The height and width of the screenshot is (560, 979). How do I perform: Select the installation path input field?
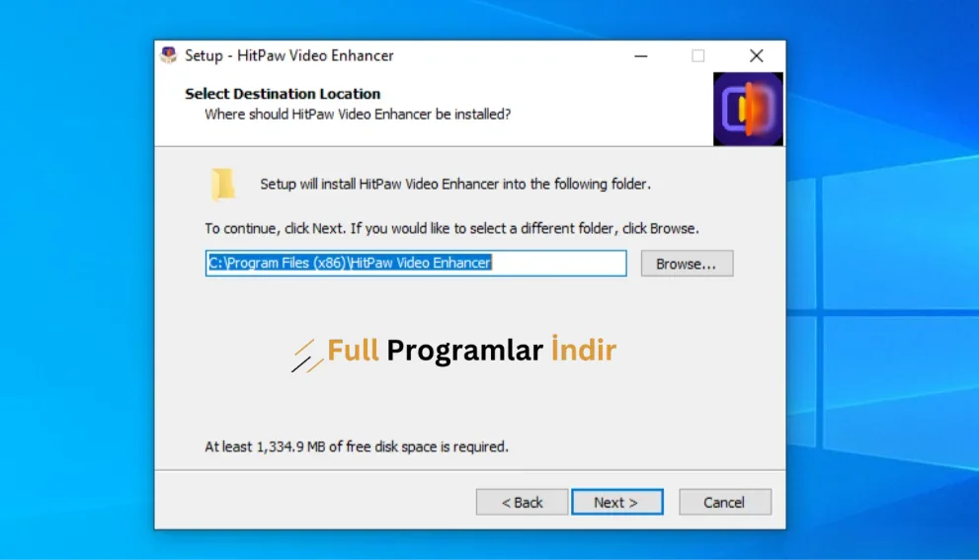coord(416,263)
